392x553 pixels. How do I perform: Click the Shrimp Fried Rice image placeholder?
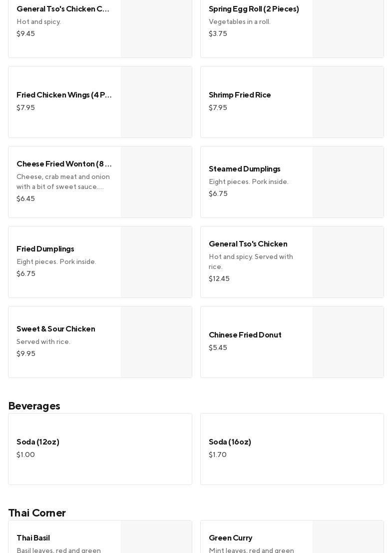(348, 102)
